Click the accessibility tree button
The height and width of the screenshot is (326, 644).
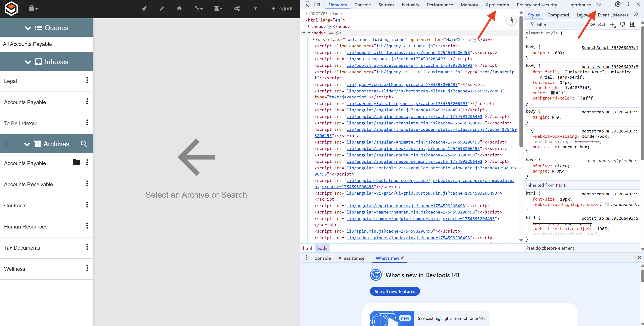(511, 21)
